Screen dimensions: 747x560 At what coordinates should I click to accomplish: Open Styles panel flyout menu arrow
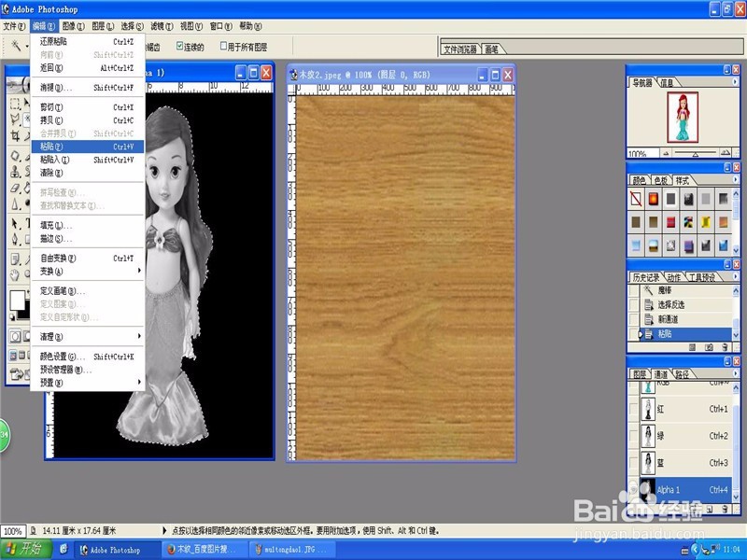[735, 179]
